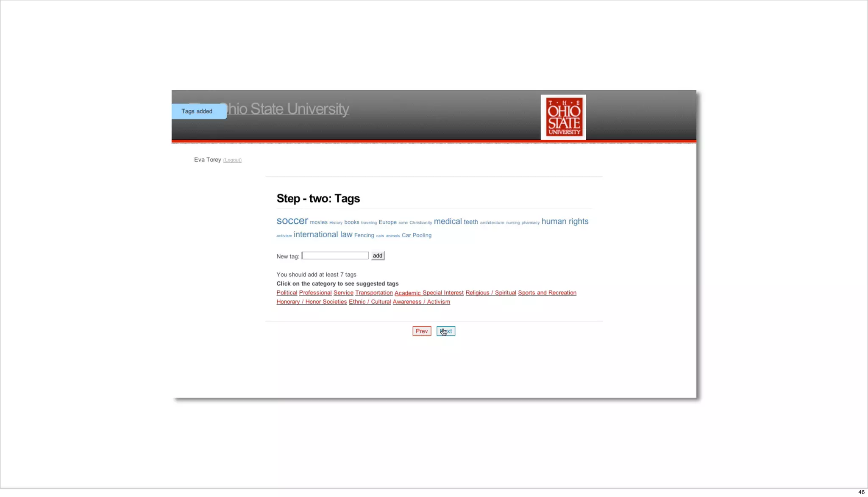Show Transportation suggested tags
The image size is (868, 497).
(373, 293)
